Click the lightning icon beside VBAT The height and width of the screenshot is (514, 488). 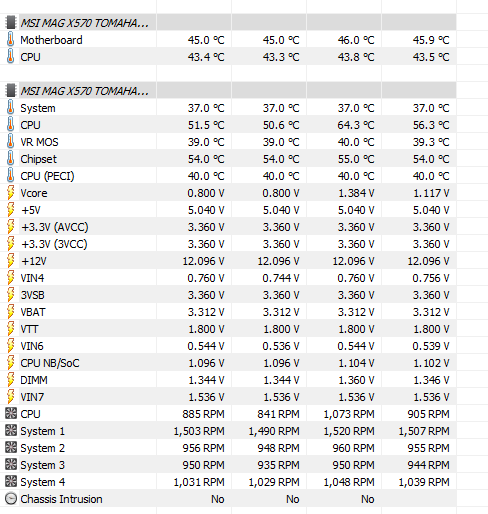point(11,312)
